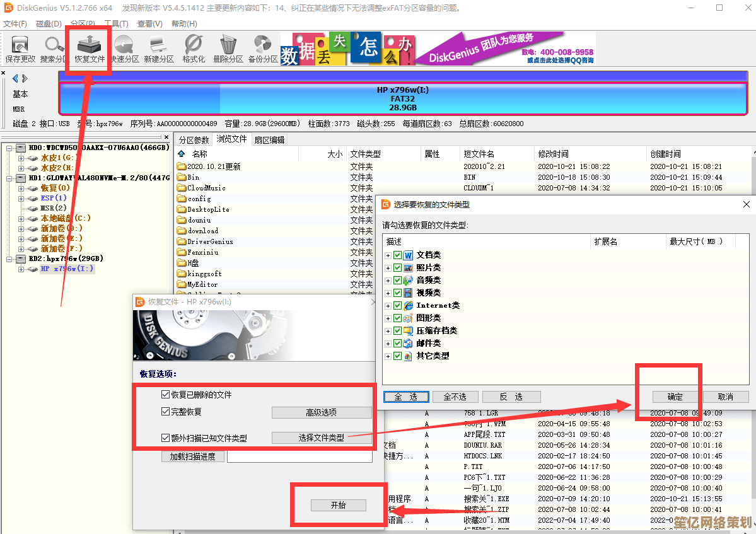The height and width of the screenshot is (534, 756).
Task: Expand the 压缩存档类 tree node
Action: tap(388, 331)
